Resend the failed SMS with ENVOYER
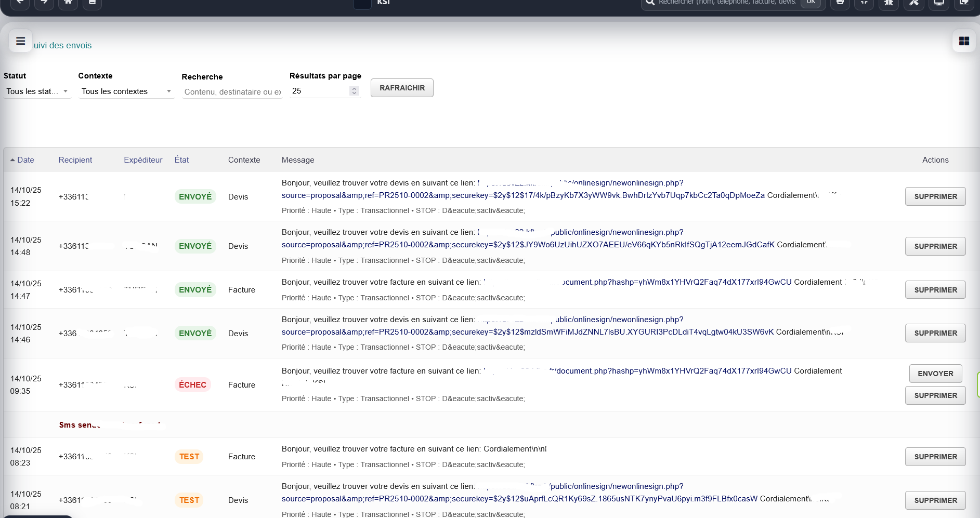Screen dimensions: 980x518 coord(935,374)
